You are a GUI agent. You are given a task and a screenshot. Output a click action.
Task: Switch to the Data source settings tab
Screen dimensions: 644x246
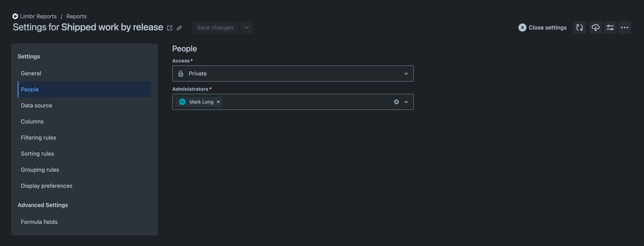36,105
